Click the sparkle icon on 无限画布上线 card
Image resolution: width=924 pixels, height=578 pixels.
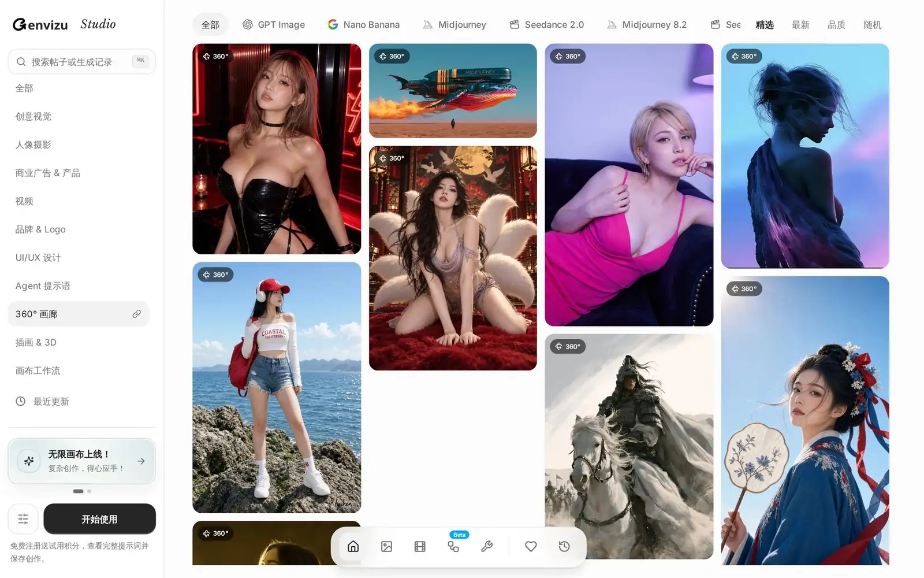(29, 461)
